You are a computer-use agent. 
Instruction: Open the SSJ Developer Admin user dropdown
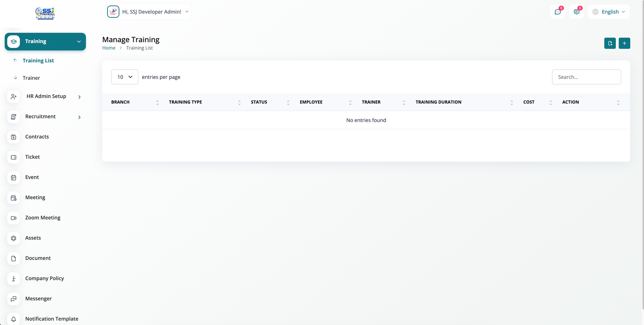(148, 12)
